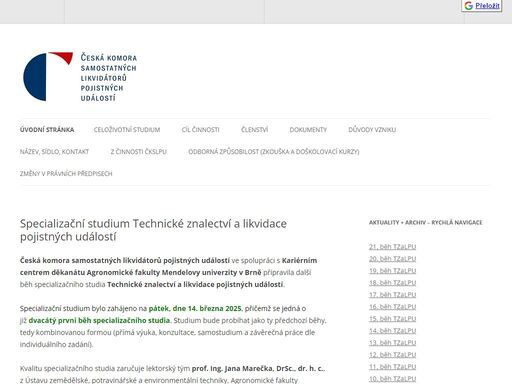
Task: Click the Google Translate icon
Action: point(469,6)
